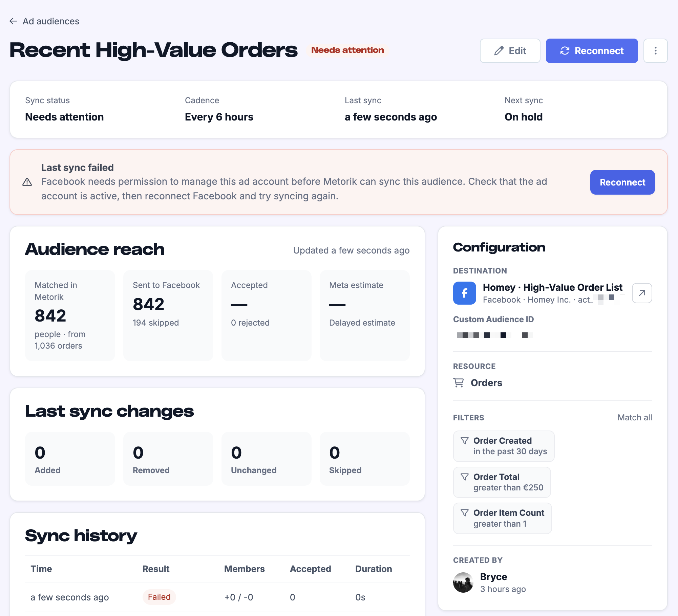Open destination in Facebook via external arrow icon
The height and width of the screenshot is (616, 678).
tap(642, 293)
